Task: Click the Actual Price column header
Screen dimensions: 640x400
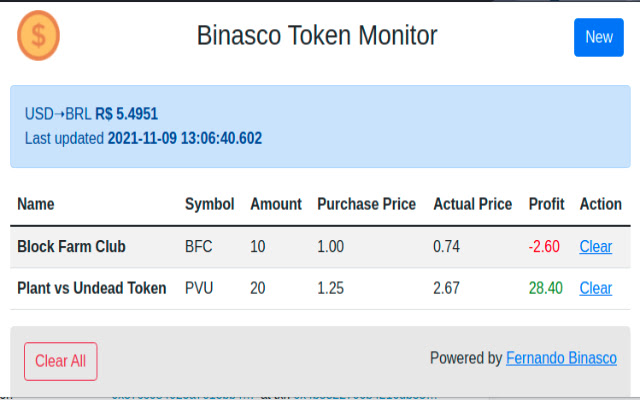Action: click(472, 204)
